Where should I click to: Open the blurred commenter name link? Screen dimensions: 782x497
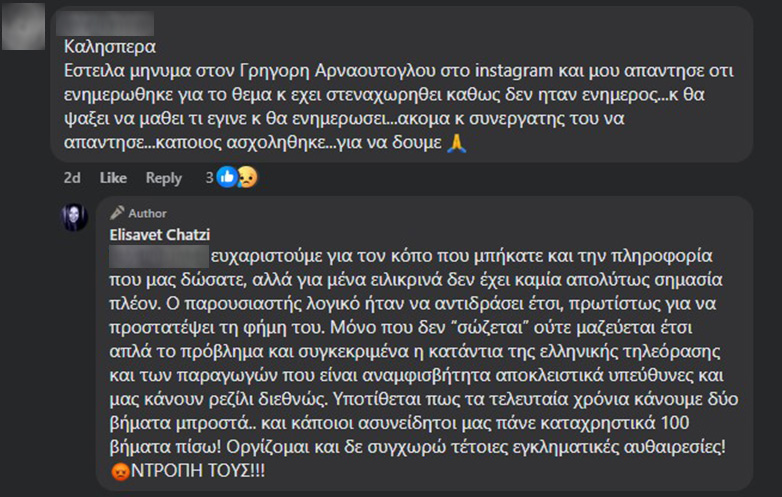click(108, 23)
